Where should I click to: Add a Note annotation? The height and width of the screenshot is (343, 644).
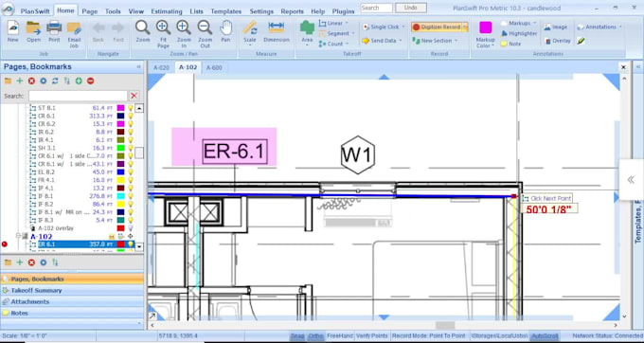[x=510, y=44]
